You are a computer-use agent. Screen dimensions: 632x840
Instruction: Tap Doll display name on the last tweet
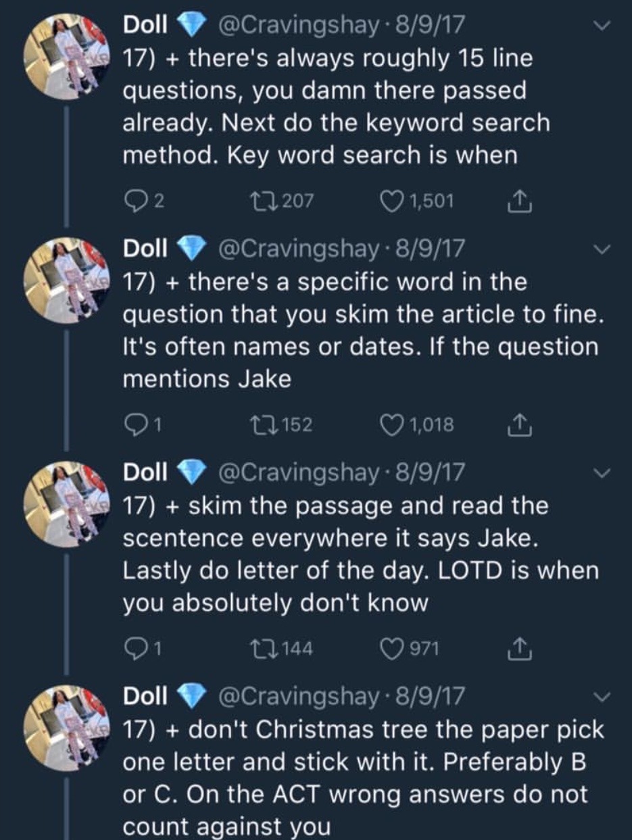coord(145,696)
